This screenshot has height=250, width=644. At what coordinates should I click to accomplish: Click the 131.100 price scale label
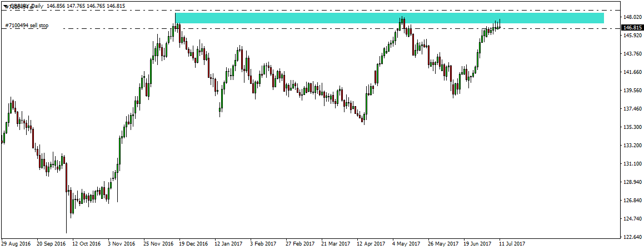pyautogui.click(x=632, y=164)
